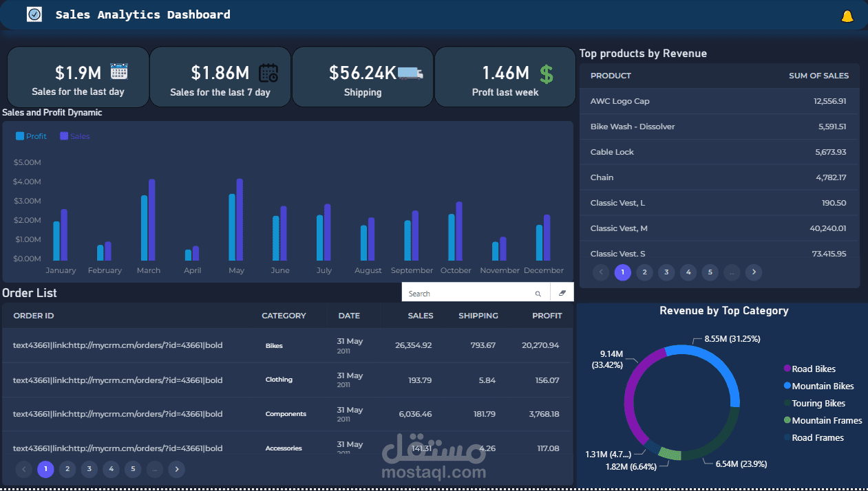868x491 pixels.
Task: Click the dashboard logo checkmark icon
Action: click(34, 14)
